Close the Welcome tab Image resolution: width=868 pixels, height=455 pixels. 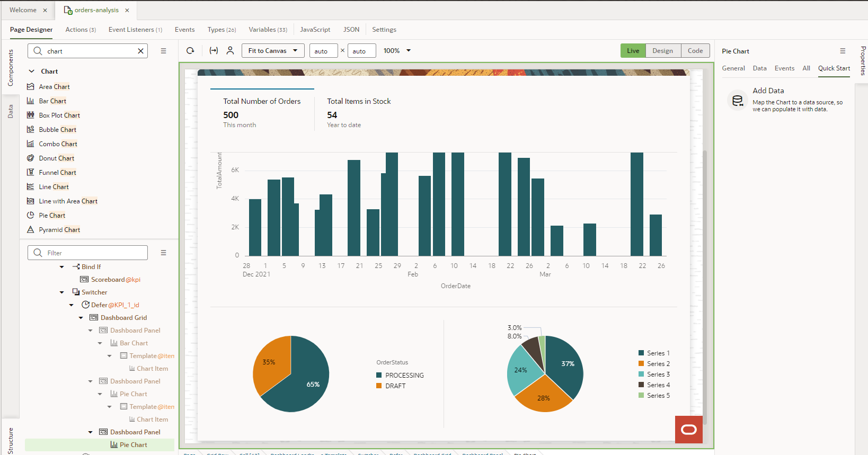point(45,10)
